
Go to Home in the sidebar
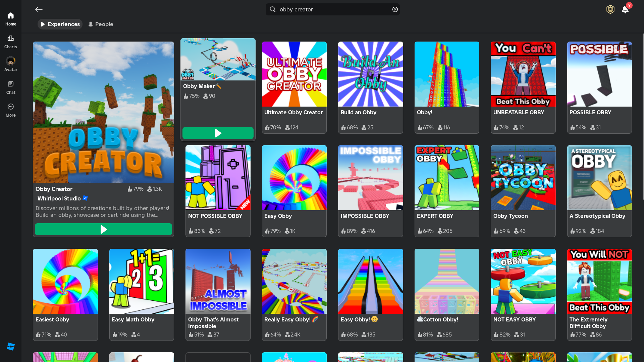click(11, 19)
